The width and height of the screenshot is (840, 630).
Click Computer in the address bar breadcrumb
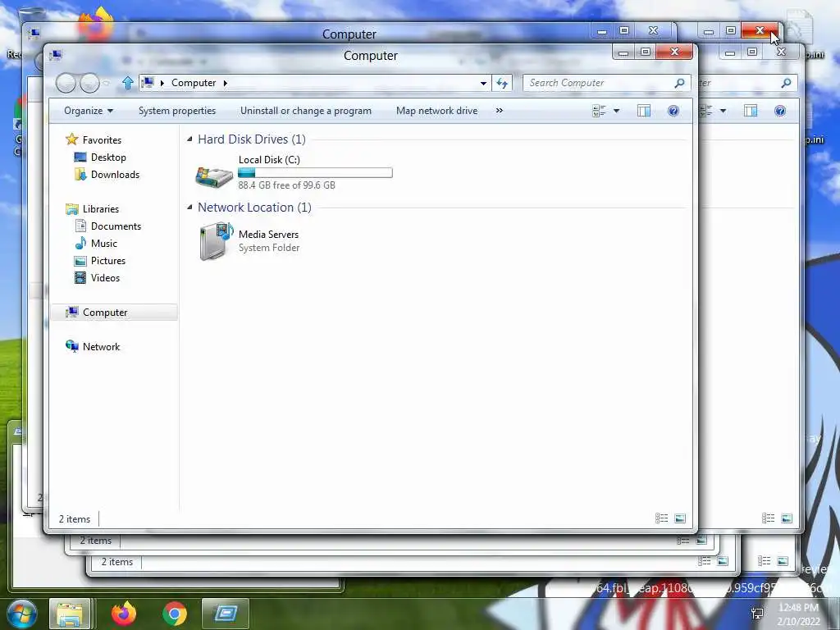click(x=194, y=83)
